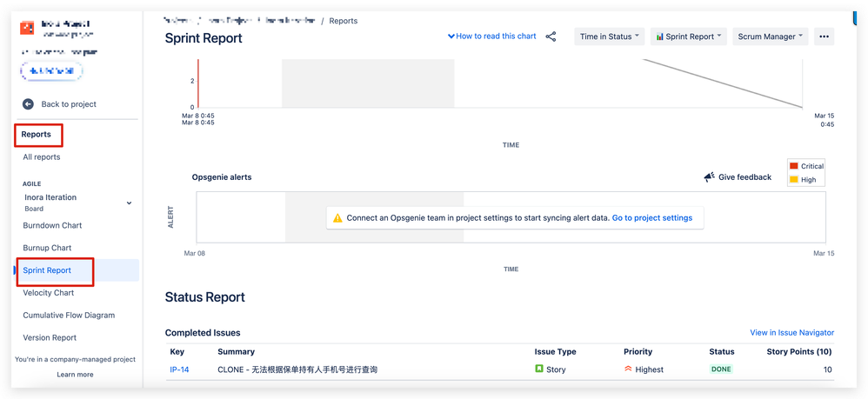868x399 pixels.
Task: Click the Summary column header
Action: tap(236, 351)
